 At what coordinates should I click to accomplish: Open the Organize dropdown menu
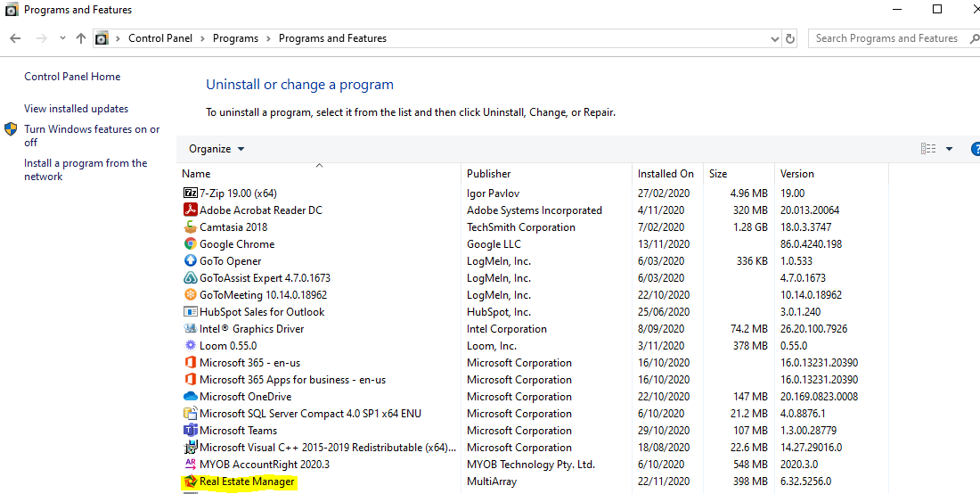pyautogui.click(x=216, y=149)
